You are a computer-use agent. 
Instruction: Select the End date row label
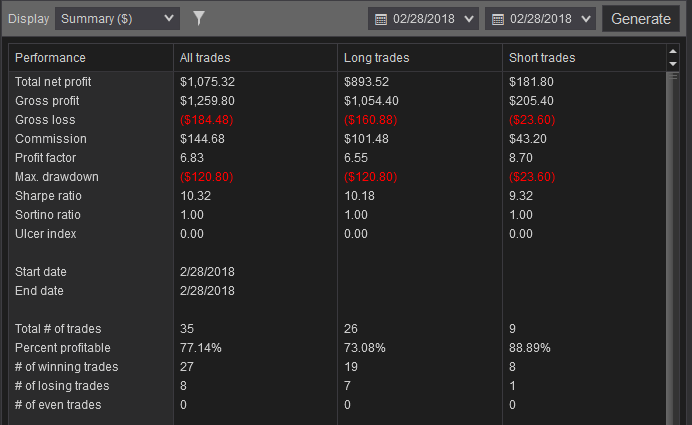click(x=39, y=290)
